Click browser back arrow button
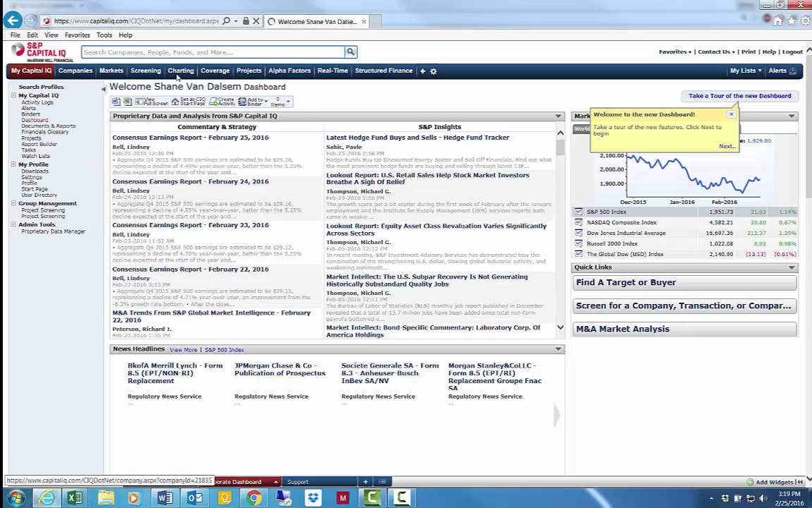Image resolution: width=812 pixels, height=508 pixels. click(x=13, y=20)
